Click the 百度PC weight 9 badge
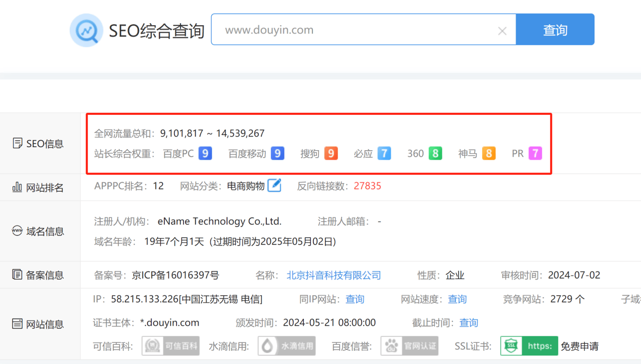The image size is (641, 364). (205, 153)
